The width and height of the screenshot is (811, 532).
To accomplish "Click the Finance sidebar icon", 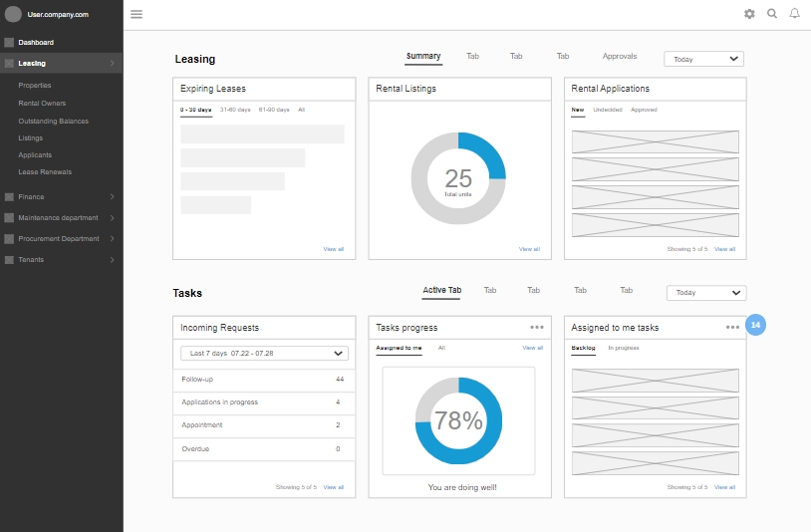I will click(9, 197).
